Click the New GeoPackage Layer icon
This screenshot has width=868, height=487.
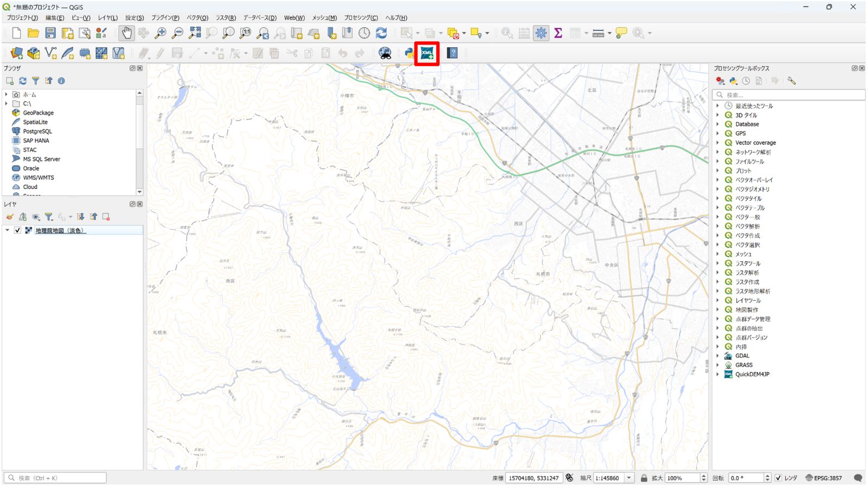tap(33, 53)
